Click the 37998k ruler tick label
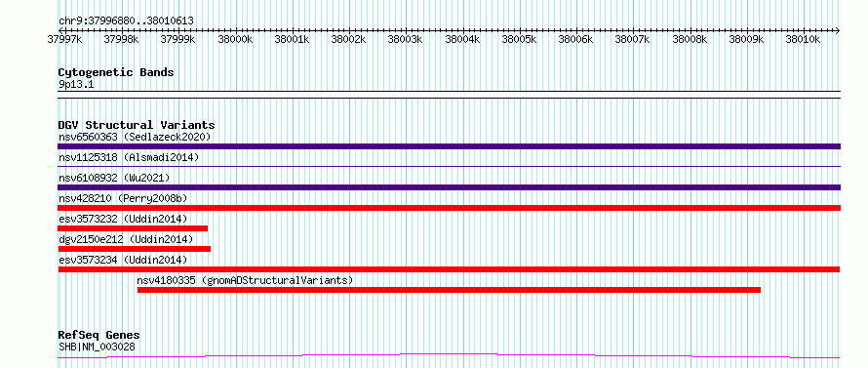 pyautogui.click(x=121, y=39)
